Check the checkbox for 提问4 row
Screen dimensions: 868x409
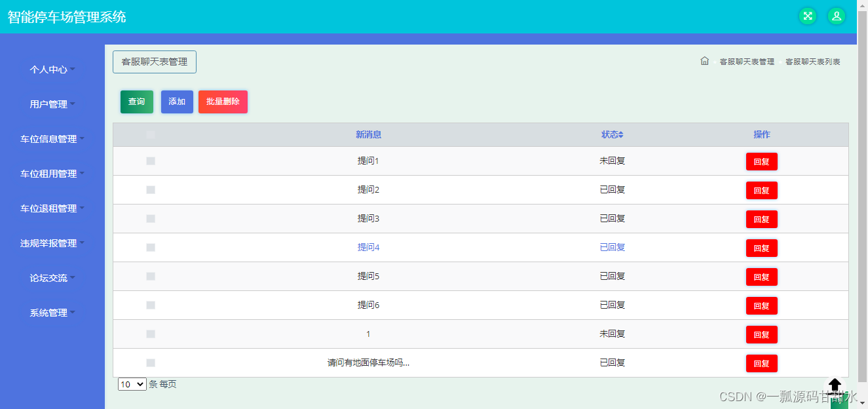point(151,247)
